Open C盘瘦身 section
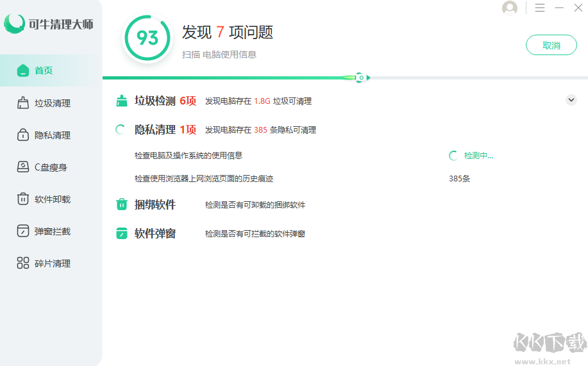This screenshot has height=366, width=588. coord(51,167)
